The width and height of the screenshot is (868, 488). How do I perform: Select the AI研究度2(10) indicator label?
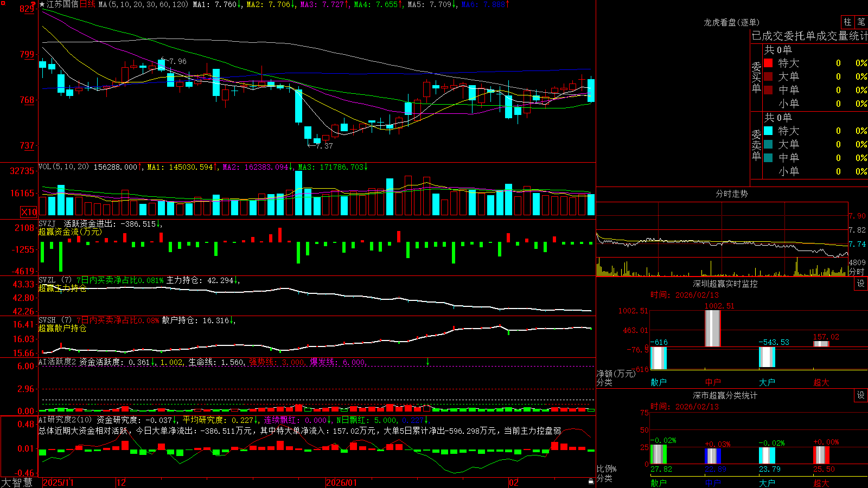pyautogui.click(x=66, y=420)
